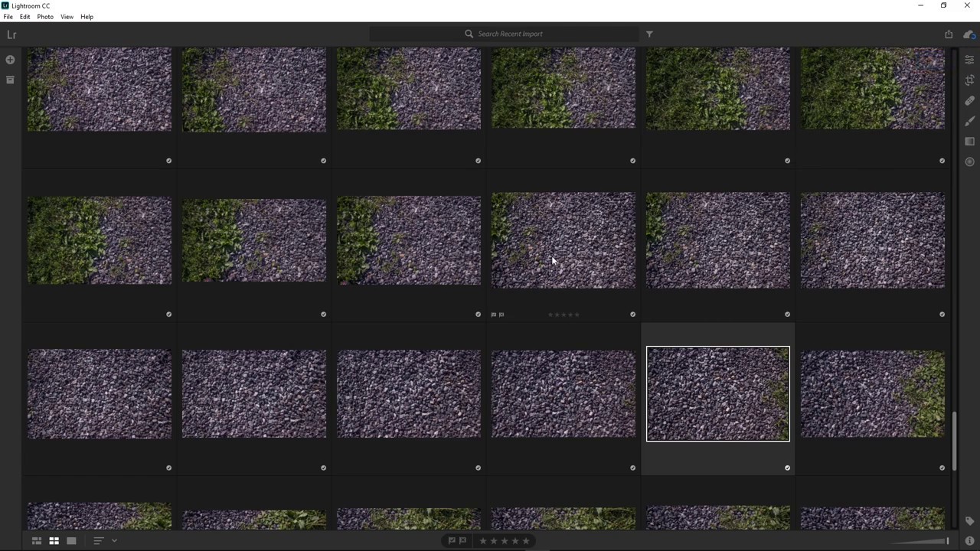Set three star rating in bottom toolbar
This screenshot has height=551, width=980.
pos(505,541)
